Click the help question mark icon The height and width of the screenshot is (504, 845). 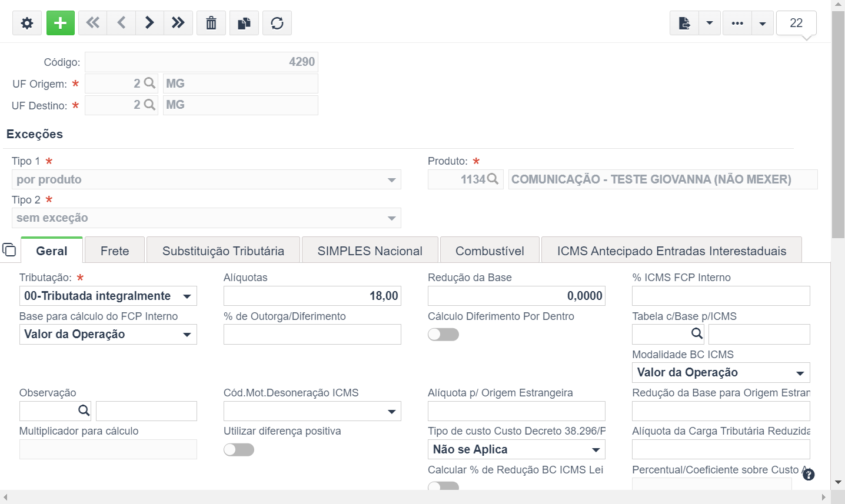[x=809, y=474]
